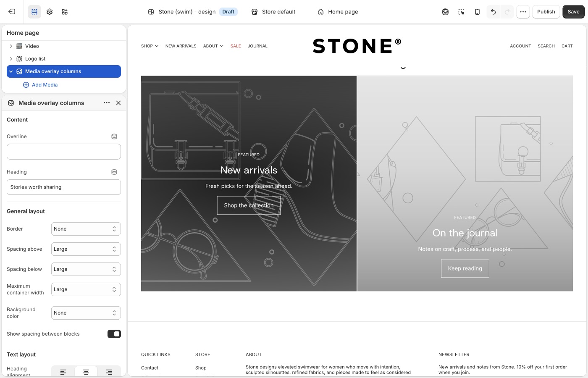Click NEW ARRIVALS in store navigation

(x=181, y=46)
